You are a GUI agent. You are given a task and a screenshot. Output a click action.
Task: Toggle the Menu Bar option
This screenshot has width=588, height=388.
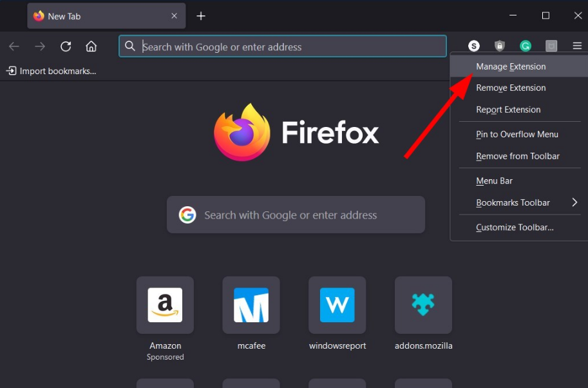(x=519, y=181)
